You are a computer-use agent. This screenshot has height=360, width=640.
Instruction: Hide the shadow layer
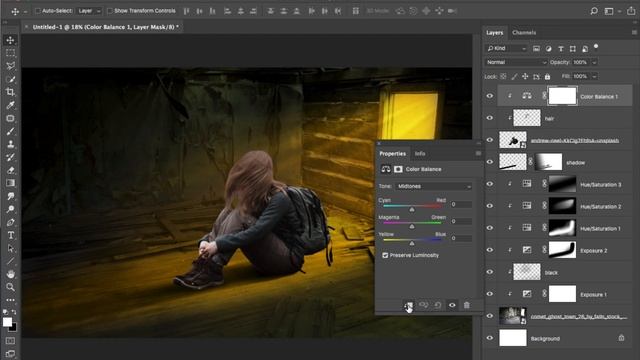coord(490,162)
